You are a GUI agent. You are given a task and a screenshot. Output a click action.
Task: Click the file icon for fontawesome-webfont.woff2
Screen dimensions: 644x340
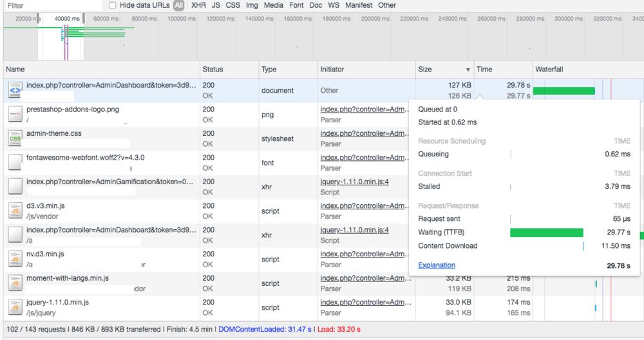[x=15, y=162]
